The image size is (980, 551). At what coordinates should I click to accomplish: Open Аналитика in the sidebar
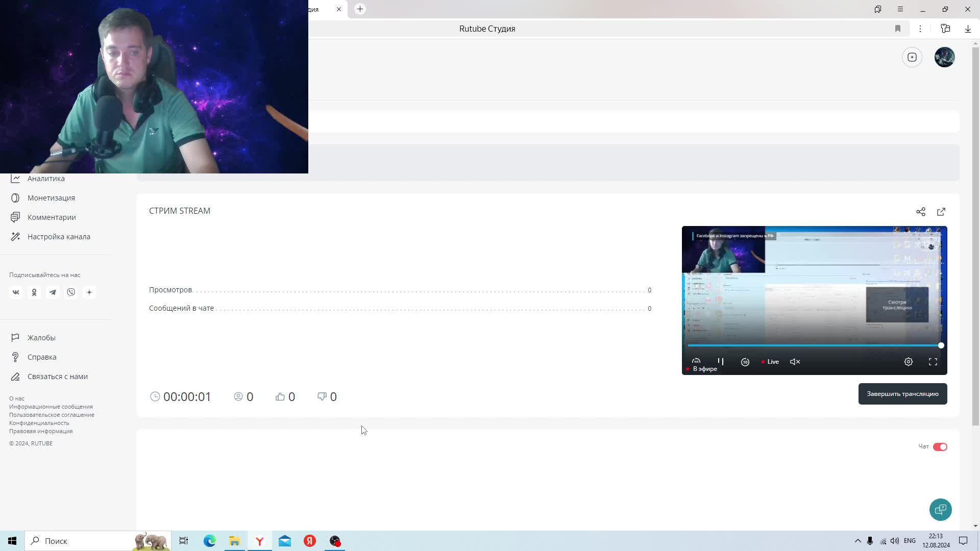click(x=46, y=179)
